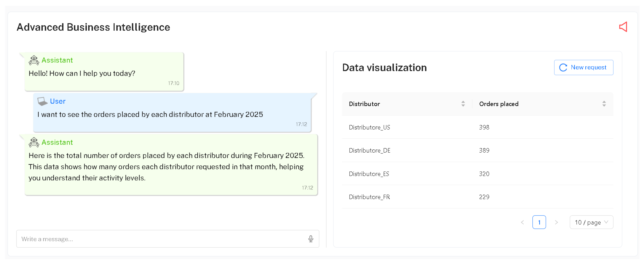This screenshot has height=264, width=644.
Task: Click the Orders placed column header
Action: (x=498, y=104)
